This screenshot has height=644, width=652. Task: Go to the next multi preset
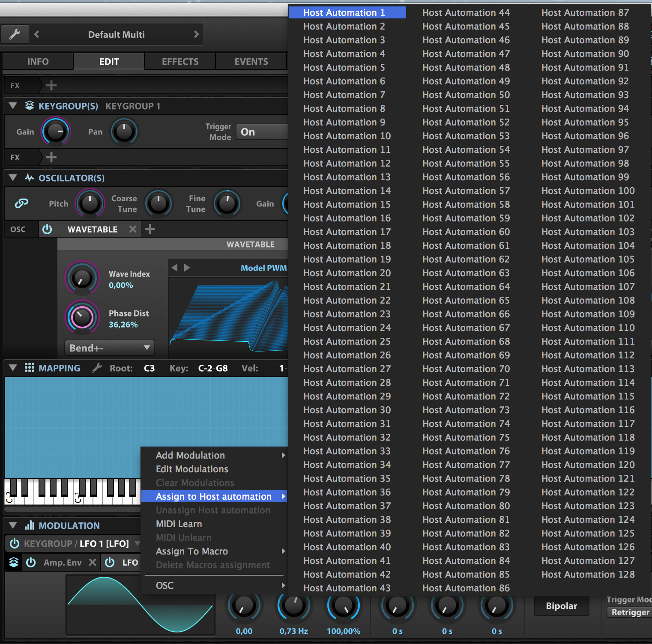196,34
